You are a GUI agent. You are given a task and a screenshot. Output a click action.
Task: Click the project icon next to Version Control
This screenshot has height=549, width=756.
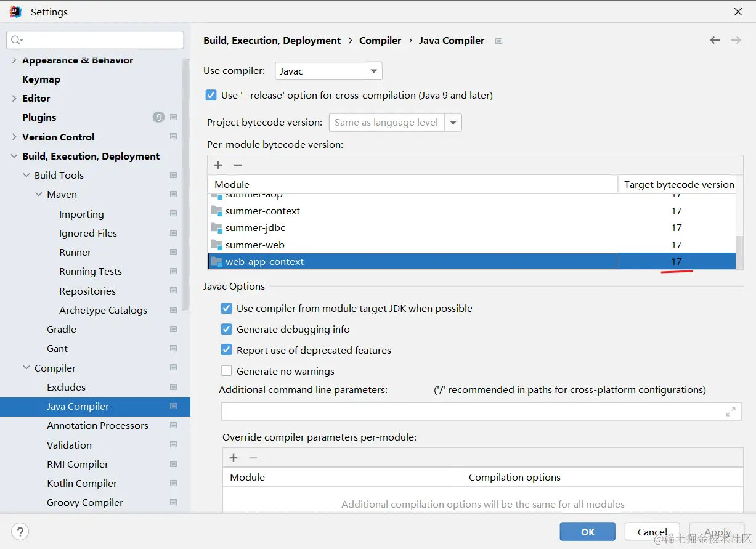[173, 137]
